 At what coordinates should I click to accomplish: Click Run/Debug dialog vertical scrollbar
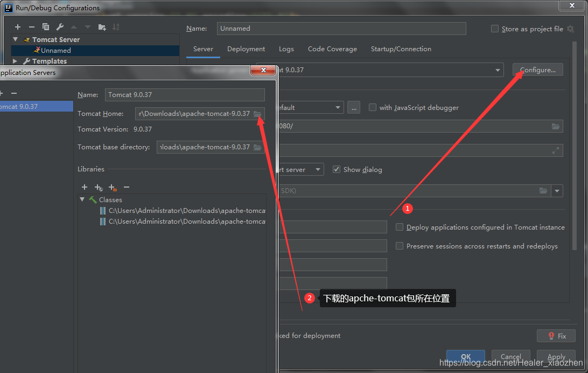[x=574, y=146]
